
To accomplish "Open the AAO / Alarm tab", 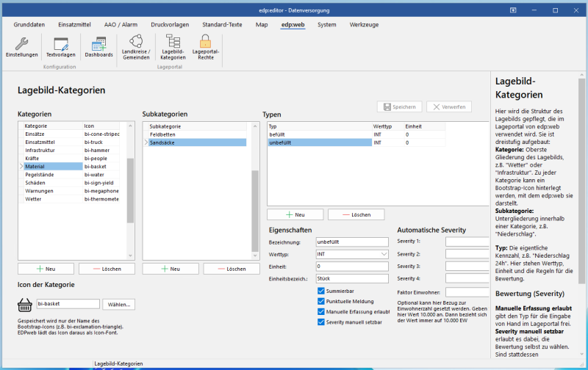I will pos(121,25).
